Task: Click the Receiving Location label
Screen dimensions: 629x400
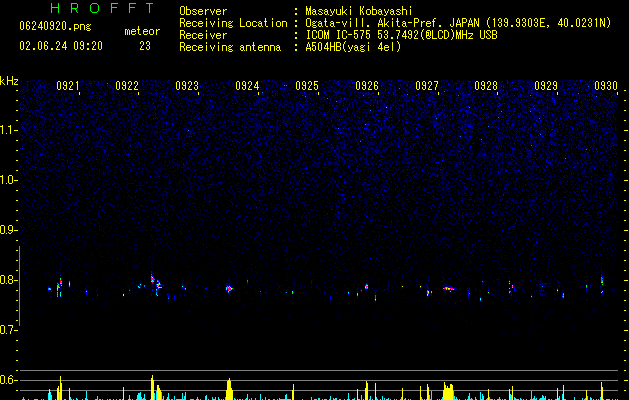Action: tap(233, 23)
